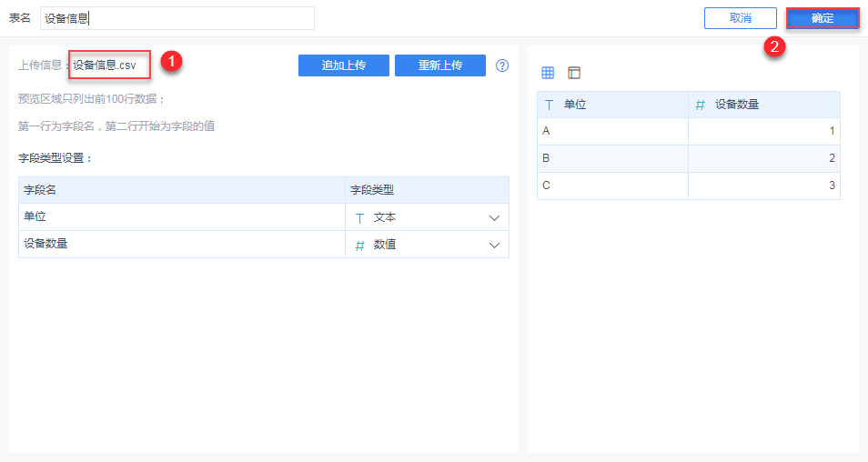The height and width of the screenshot is (462, 868).
Task: Click the # icon beside 数值
Action: coord(359,245)
